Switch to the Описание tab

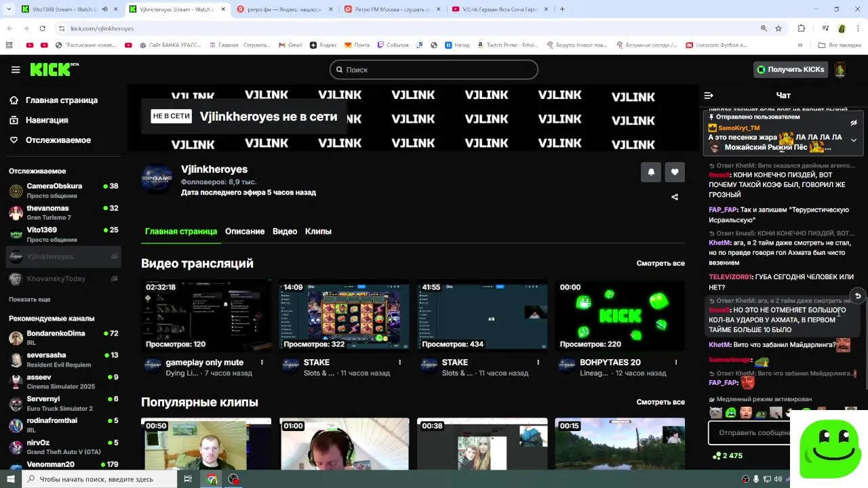click(x=245, y=231)
